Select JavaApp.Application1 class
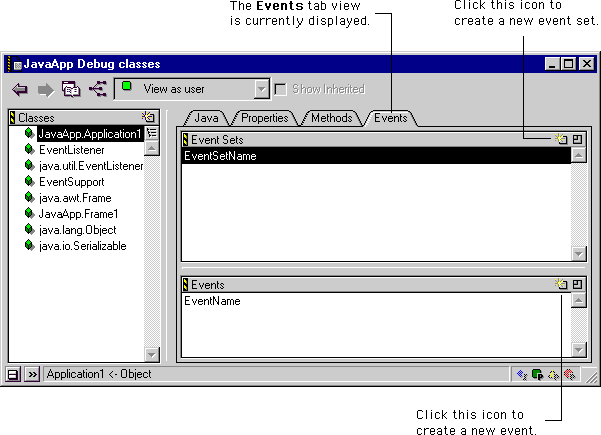 [90, 134]
